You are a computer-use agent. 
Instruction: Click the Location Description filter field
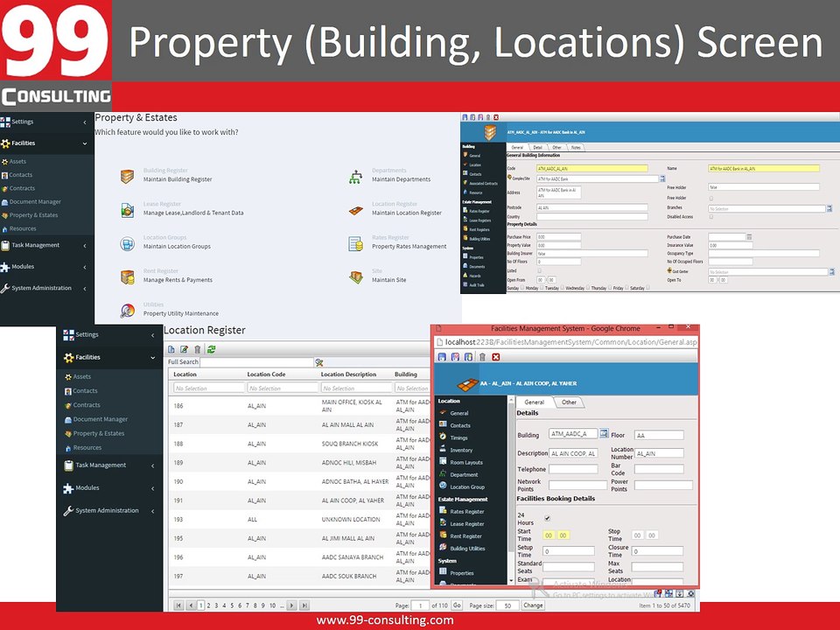(356, 388)
